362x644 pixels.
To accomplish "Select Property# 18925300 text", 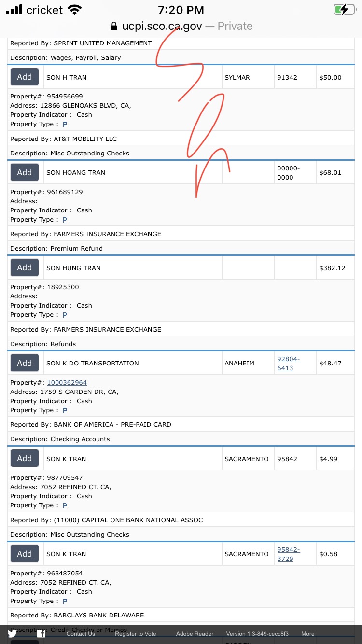I will [44, 287].
